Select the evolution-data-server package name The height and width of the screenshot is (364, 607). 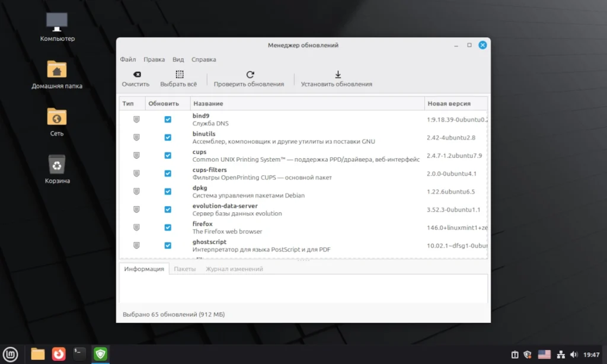pyautogui.click(x=225, y=206)
